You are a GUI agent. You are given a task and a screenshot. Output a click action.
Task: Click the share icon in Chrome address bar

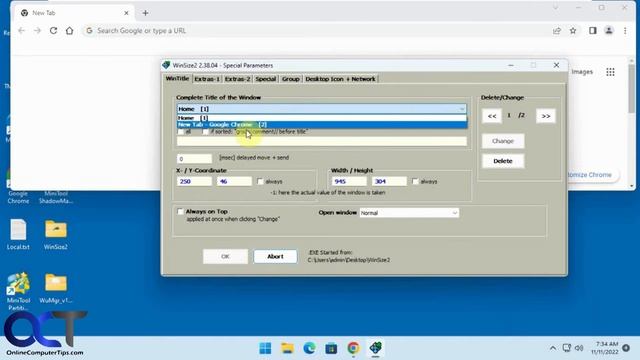tap(557, 31)
